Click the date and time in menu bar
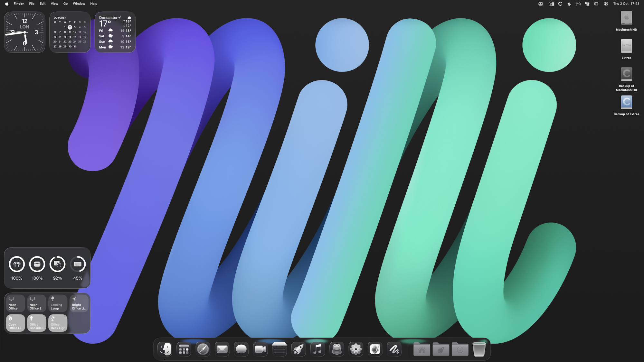644x362 pixels. (x=626, y=4)
